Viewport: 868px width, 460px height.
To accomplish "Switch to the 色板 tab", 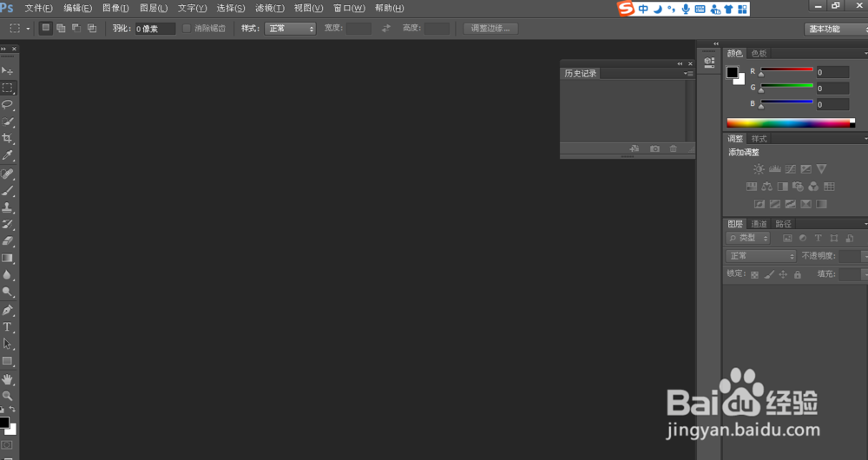I will click(759, 53).
